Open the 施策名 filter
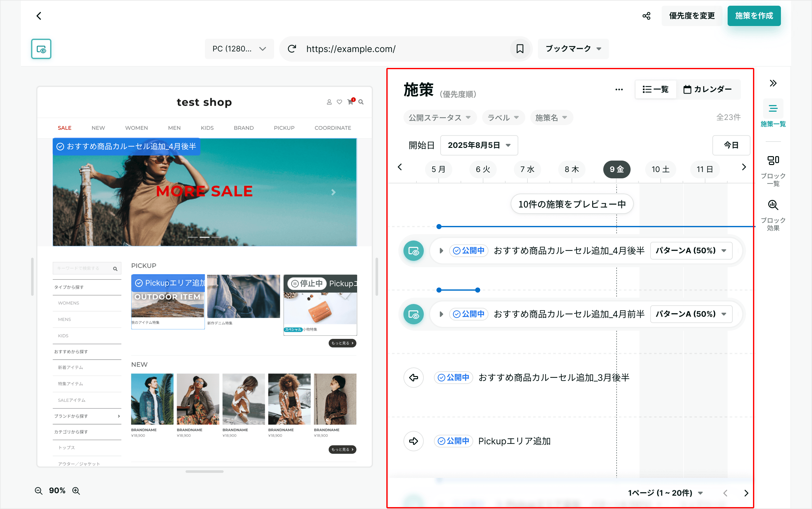The image size is (812, 509). point(551,118)
